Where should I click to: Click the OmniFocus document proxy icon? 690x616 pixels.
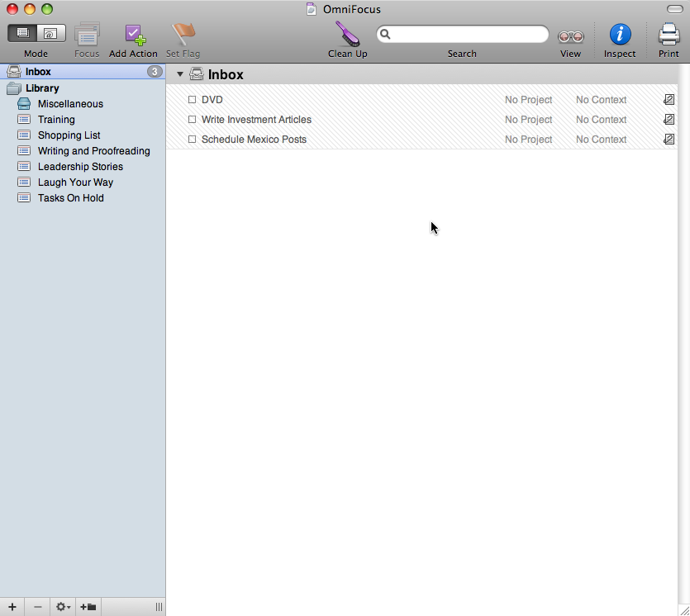tap(311, 9)
